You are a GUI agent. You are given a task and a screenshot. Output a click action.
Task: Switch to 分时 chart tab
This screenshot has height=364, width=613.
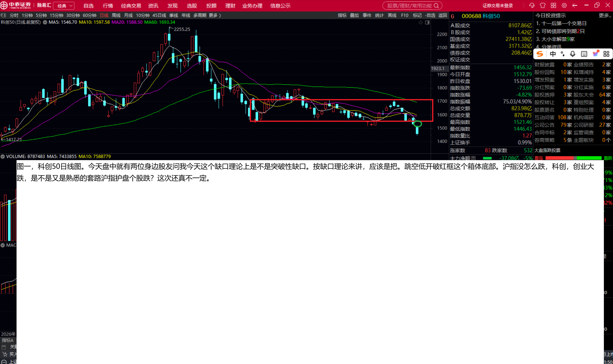coord(14,16)
